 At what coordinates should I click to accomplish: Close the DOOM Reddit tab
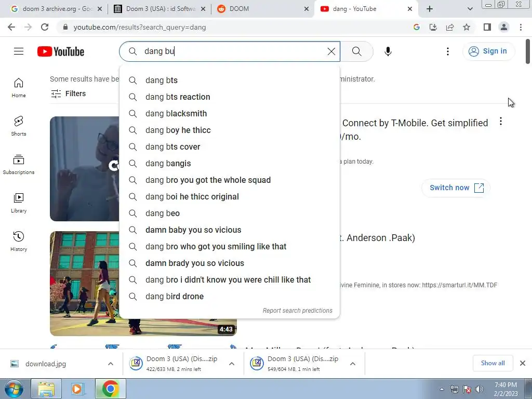click(x=307, y=9)
